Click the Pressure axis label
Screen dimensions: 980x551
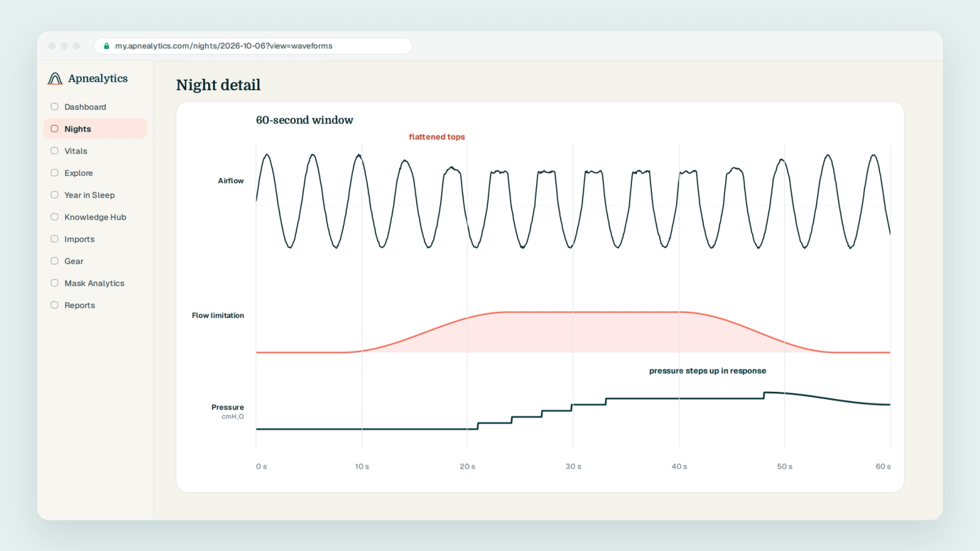228,407
